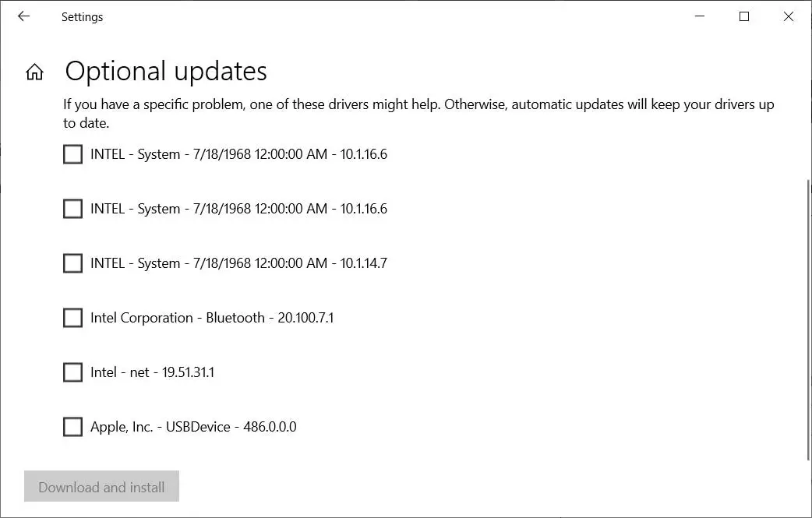Image resolution: width=812 pixels, height=518 pixels.
Task: Click the 'Optional updates' page heading
Action: 166,72
